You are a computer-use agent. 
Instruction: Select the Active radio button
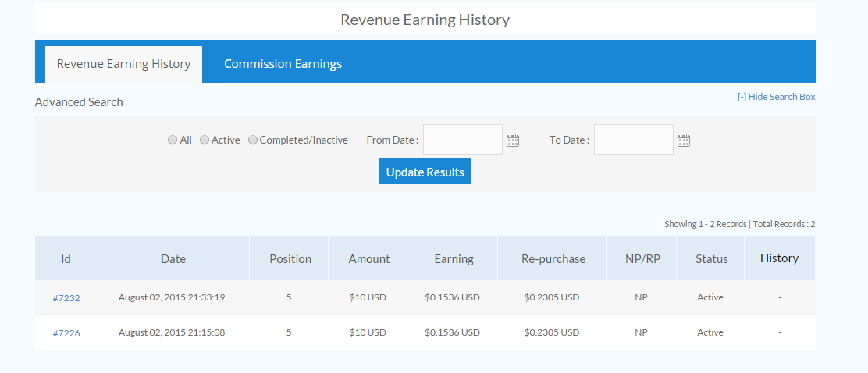point(205,140)
